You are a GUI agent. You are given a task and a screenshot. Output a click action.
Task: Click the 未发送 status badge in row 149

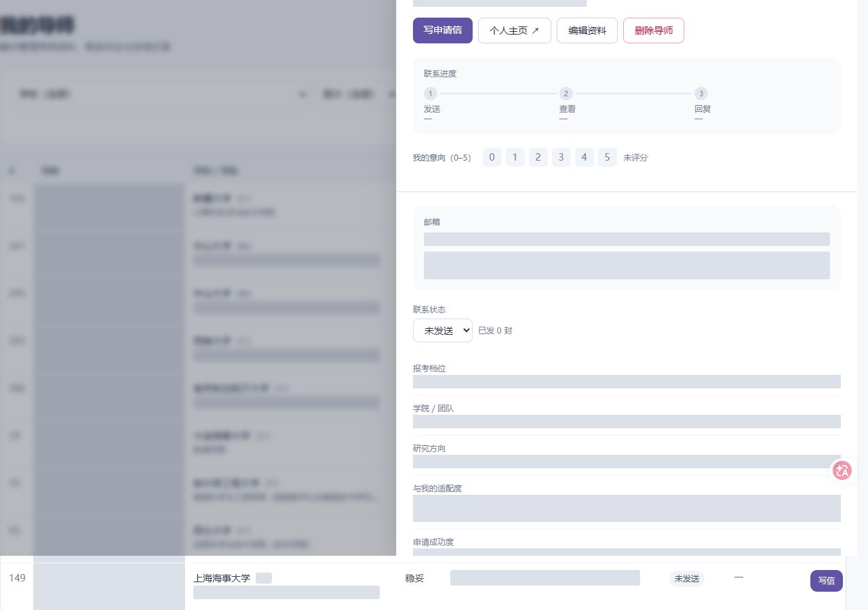click(x=687, y=579)
